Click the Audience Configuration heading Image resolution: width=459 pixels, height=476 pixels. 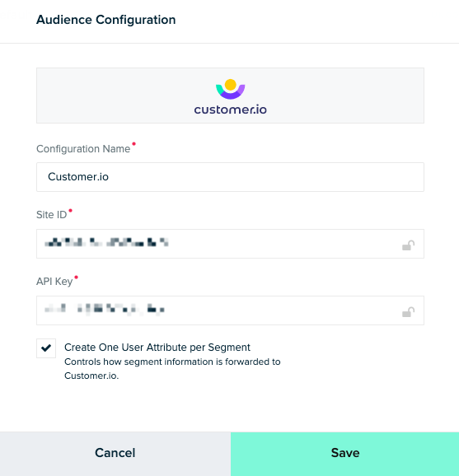(106, 20)
